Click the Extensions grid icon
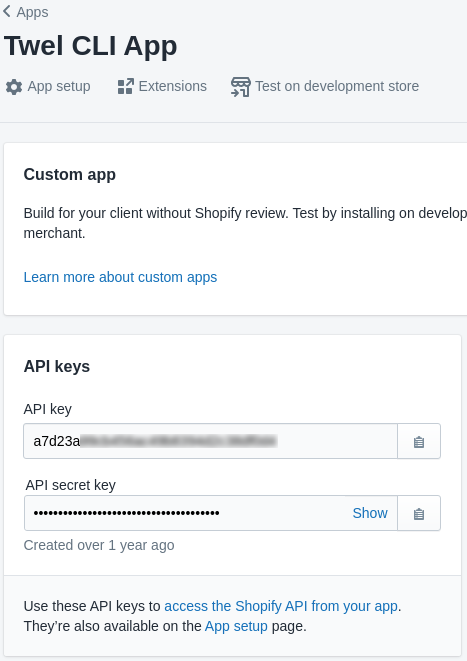The image size is (467, 661). 126,86
